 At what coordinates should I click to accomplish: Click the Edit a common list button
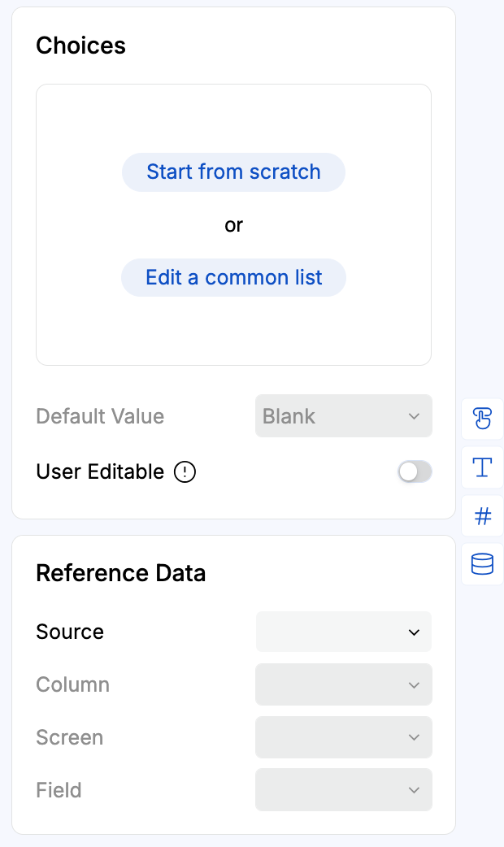point(233,277)
